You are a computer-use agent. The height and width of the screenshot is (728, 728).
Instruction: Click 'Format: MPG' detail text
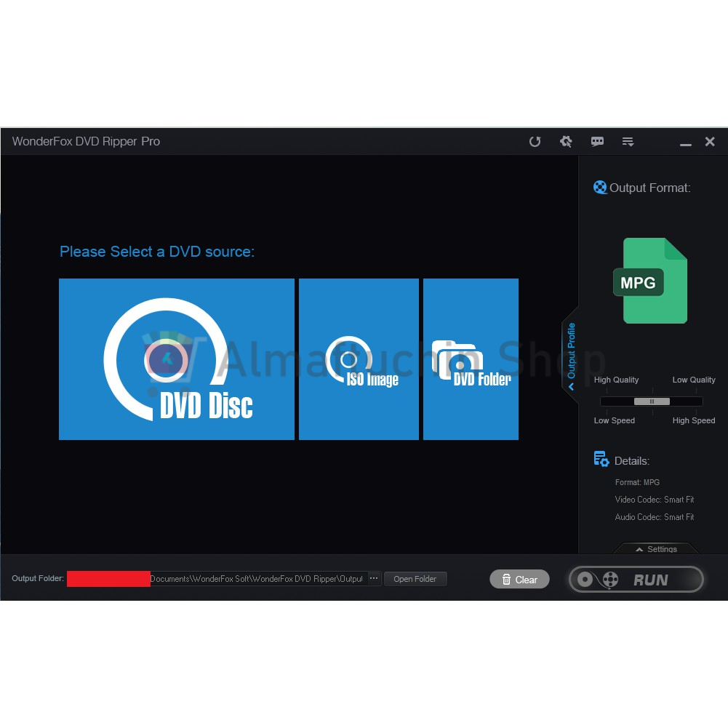(637, 482)
